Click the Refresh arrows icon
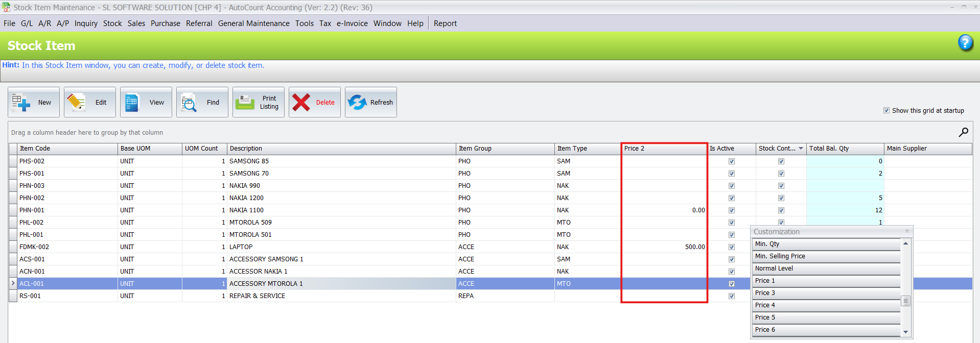This screenshot has width=980, height=343. pos(357,102)
